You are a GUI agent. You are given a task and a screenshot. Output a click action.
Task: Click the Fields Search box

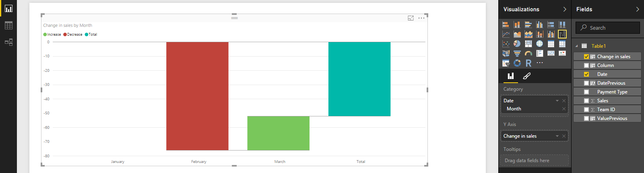608,28
